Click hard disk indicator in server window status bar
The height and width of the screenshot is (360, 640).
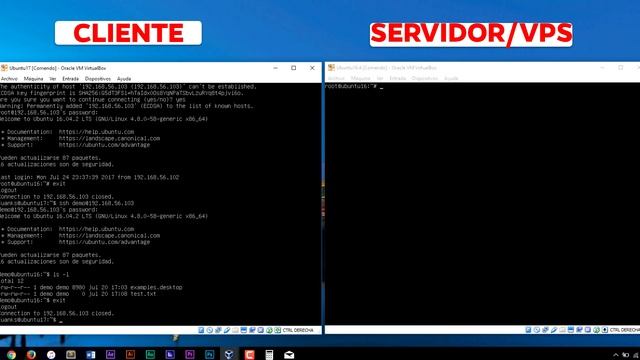528,330
